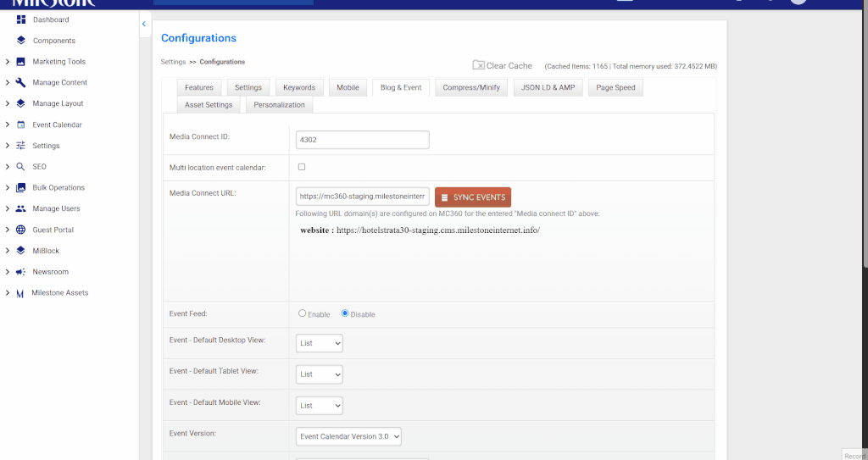Viewport: 868px width, 460px height.
Task: Expand the SEO menu arrow
Action: [x=7, y=167]
